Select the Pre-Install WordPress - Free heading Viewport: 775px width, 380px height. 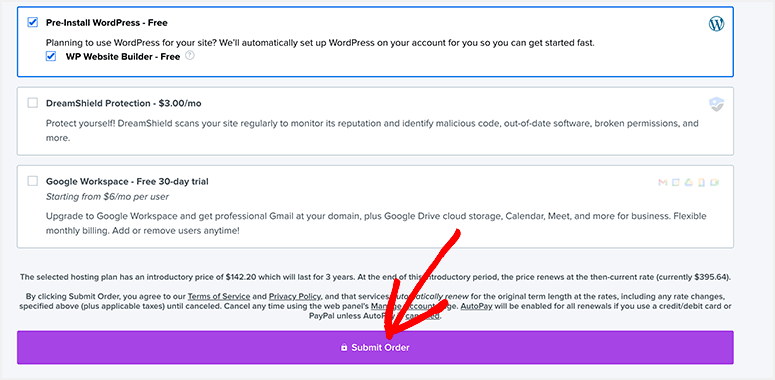click(x=107, y=23)
